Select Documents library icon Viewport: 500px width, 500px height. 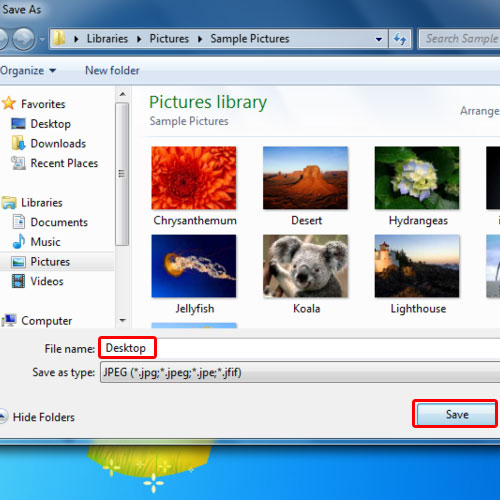[19, 222]
